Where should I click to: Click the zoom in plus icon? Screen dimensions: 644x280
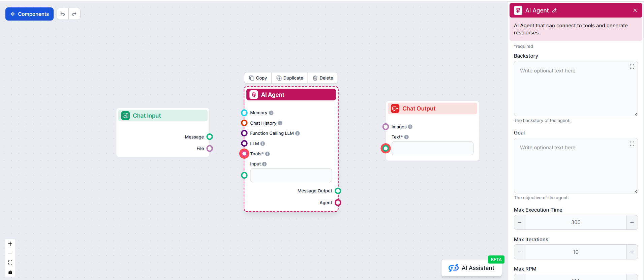point(10,244)
